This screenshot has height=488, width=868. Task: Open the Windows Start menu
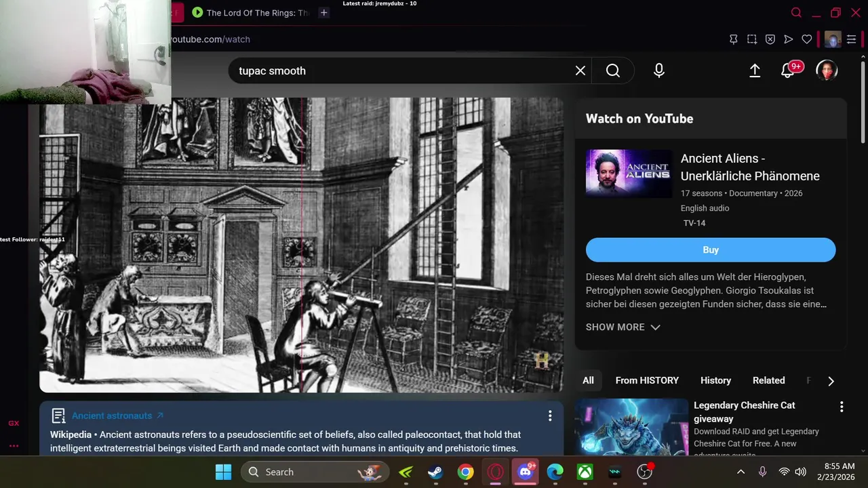(223, 472)
